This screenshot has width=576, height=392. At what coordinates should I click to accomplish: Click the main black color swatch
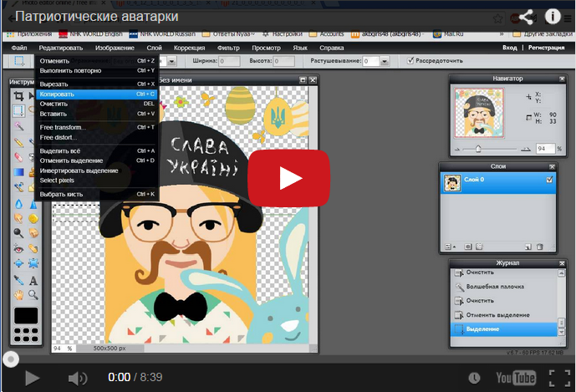[x=26, y=316]
